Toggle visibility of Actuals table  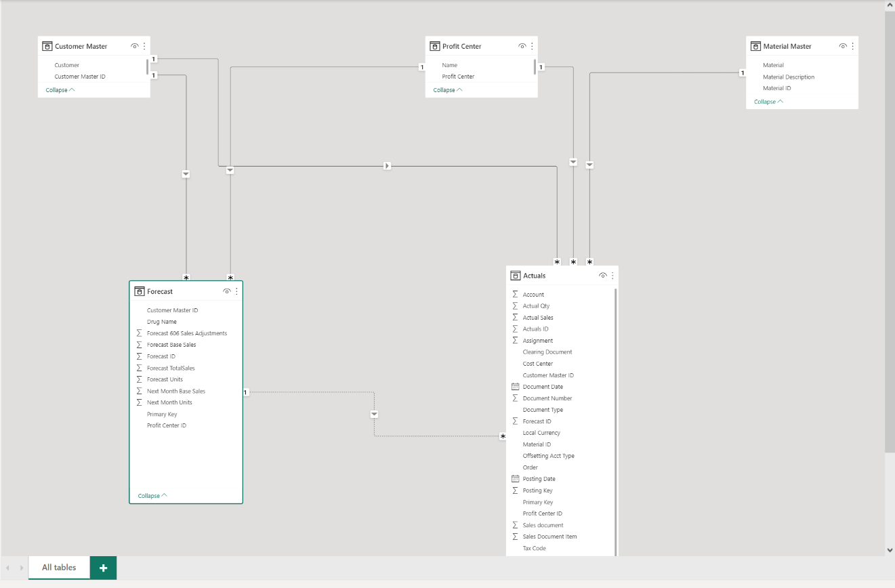coord(603,276)
